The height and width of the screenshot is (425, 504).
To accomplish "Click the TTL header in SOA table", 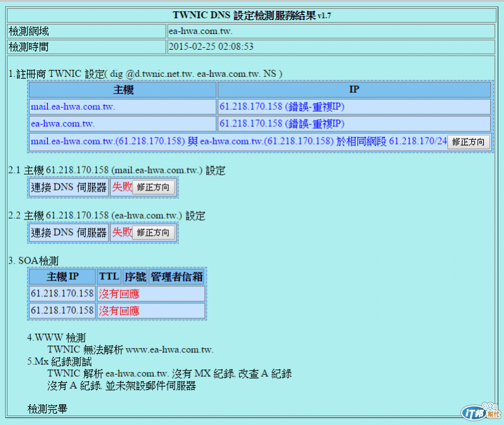I will (109, 277).
